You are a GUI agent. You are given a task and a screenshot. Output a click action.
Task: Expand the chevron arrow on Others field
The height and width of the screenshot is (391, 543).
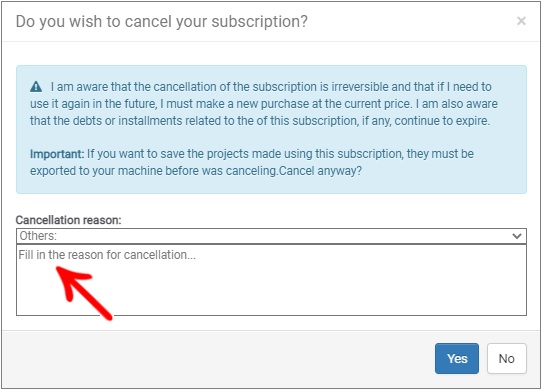tap(517, 236)
